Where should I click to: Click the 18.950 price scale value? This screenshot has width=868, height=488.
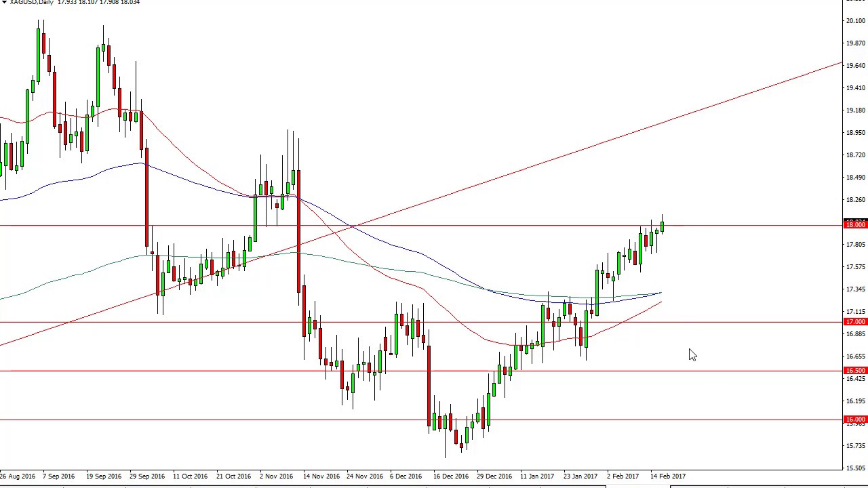point(855,133)
